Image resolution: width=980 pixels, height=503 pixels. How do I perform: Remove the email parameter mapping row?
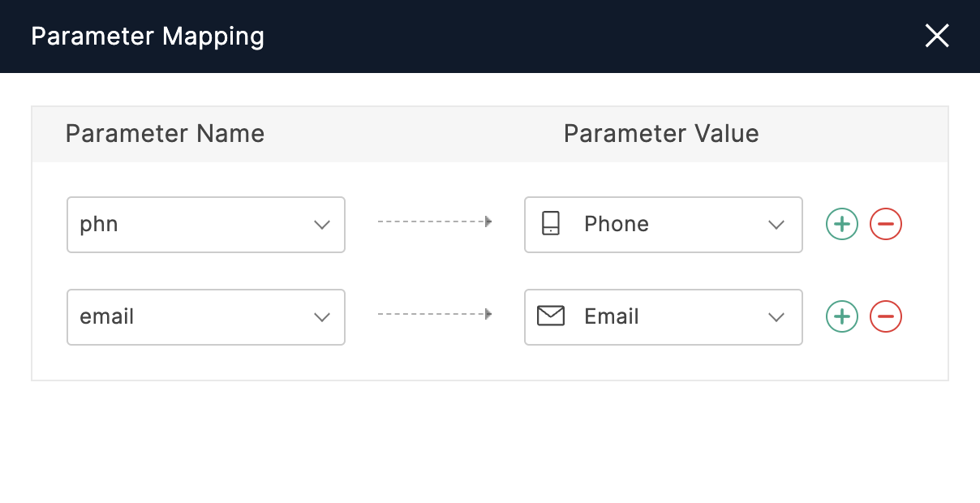pos(886,316)
